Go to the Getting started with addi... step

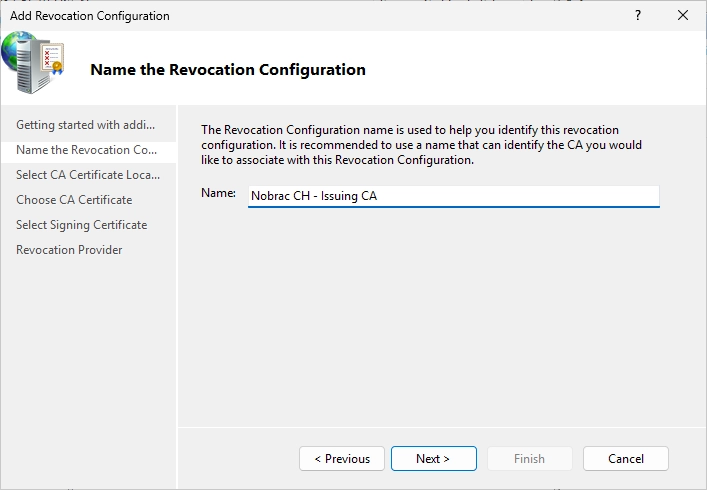[86, 125]
